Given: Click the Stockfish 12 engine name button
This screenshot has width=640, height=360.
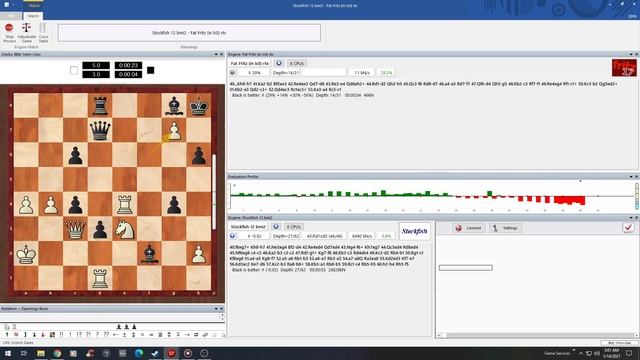Looking at the screenshot, I should coord(248,227).
